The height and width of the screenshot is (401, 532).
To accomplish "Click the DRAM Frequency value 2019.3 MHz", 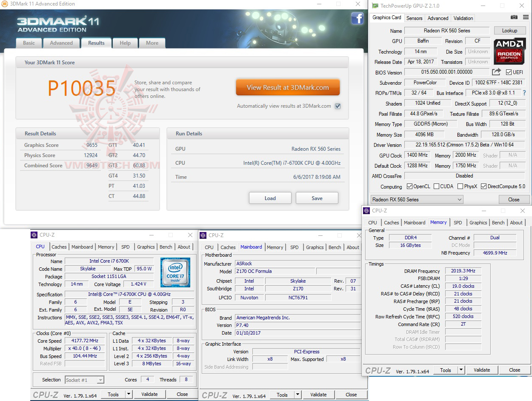I will (x=463, y=271).
